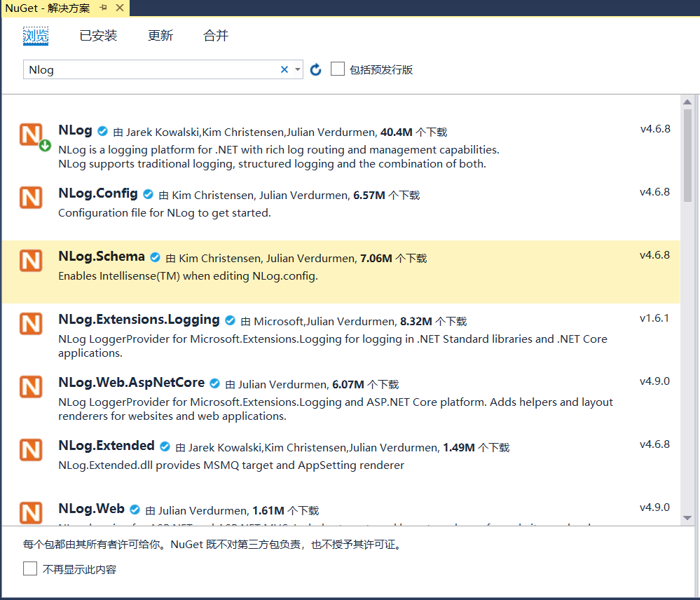Click the scrollbar up arrow in package list
The height and width of the screenshot is (600, 700).
[x=687, y=102]
